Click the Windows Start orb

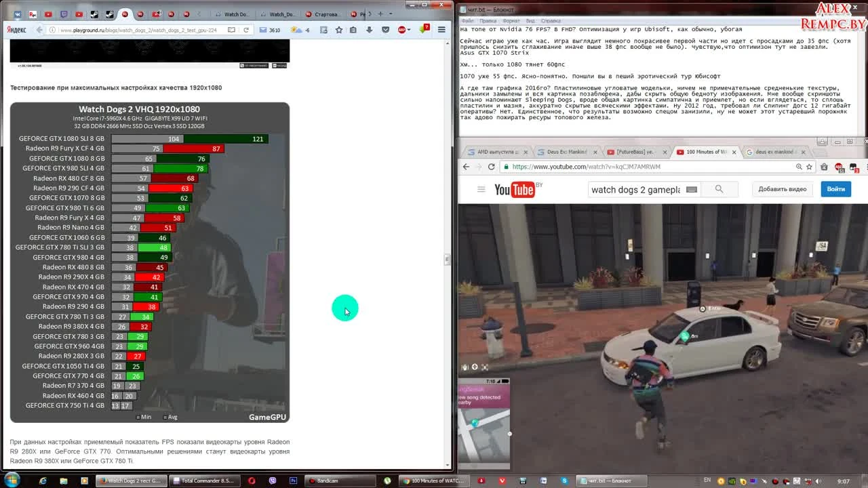click(x=12, y=480)
